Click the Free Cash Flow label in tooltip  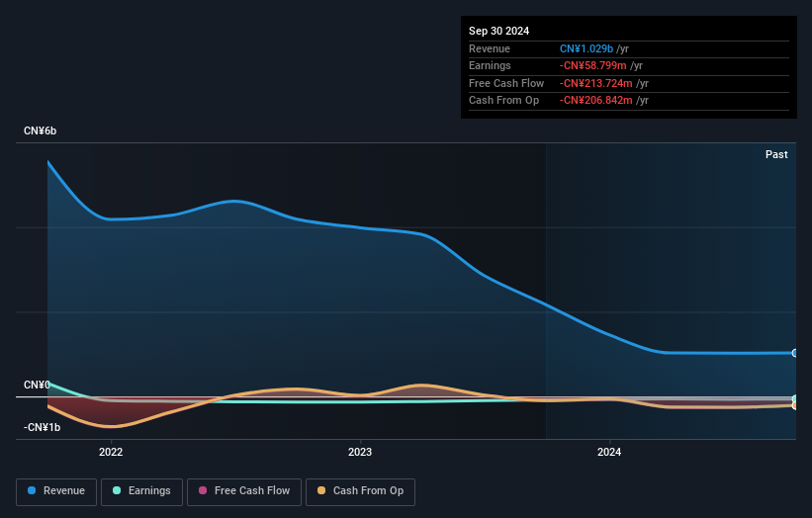click(x=506, y=83)
